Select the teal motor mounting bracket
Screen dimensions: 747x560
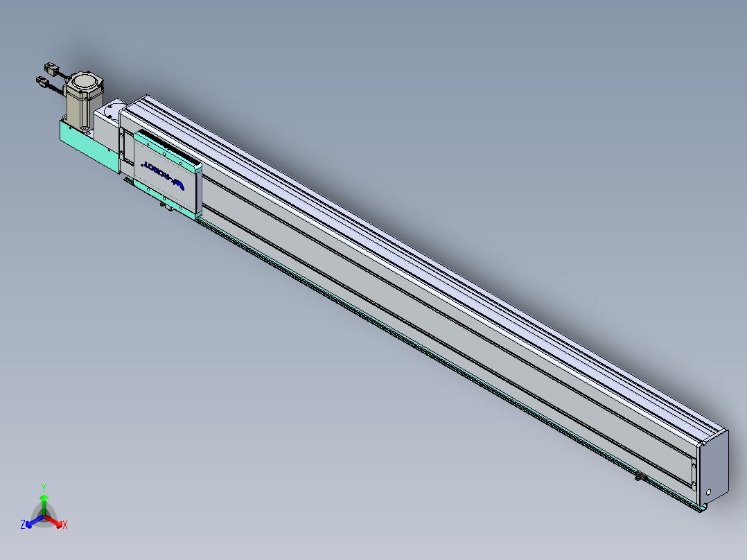click(89, 146)
